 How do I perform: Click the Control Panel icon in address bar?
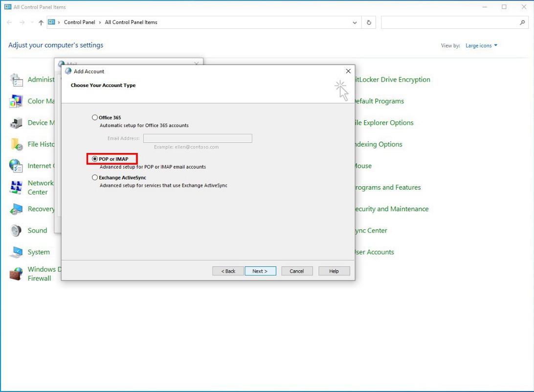[x=51, y=22]
